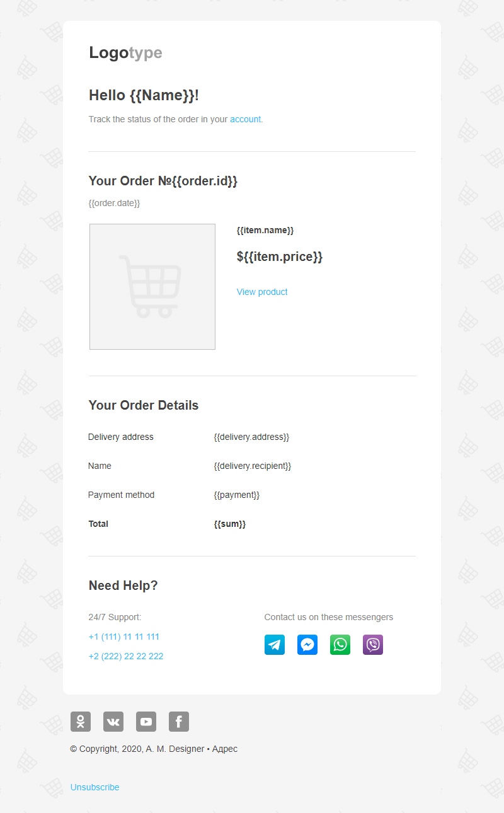This screenshot has width=504, height=813.
Task: Click the copyright Адрес text
Action: point(225,749)
